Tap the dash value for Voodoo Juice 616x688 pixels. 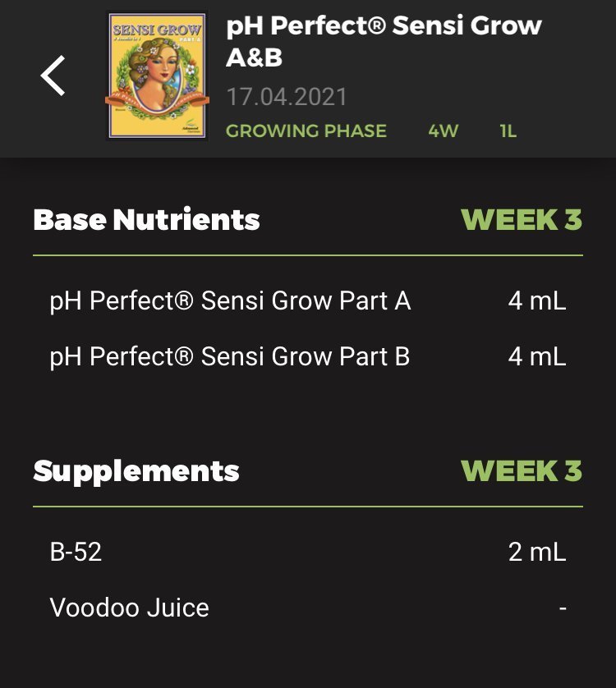click(563, 608)
